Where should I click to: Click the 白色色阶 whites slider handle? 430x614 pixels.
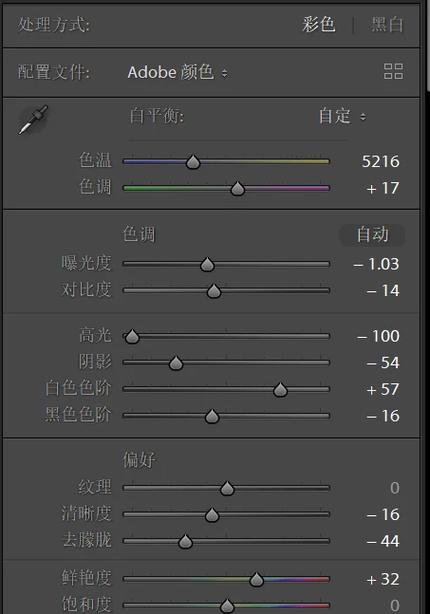[x=280, y=390]
